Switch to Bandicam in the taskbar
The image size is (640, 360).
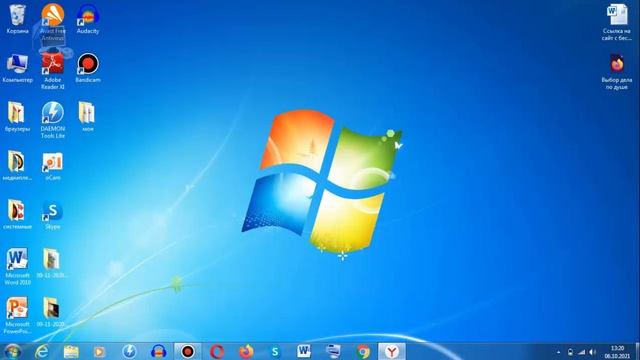(x=188, y=351)
